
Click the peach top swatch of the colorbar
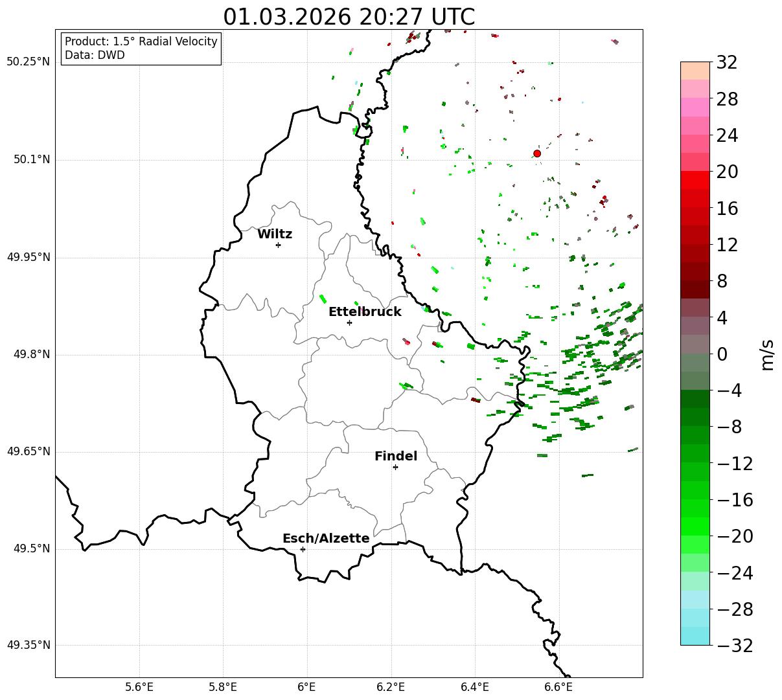click(695, 71)
